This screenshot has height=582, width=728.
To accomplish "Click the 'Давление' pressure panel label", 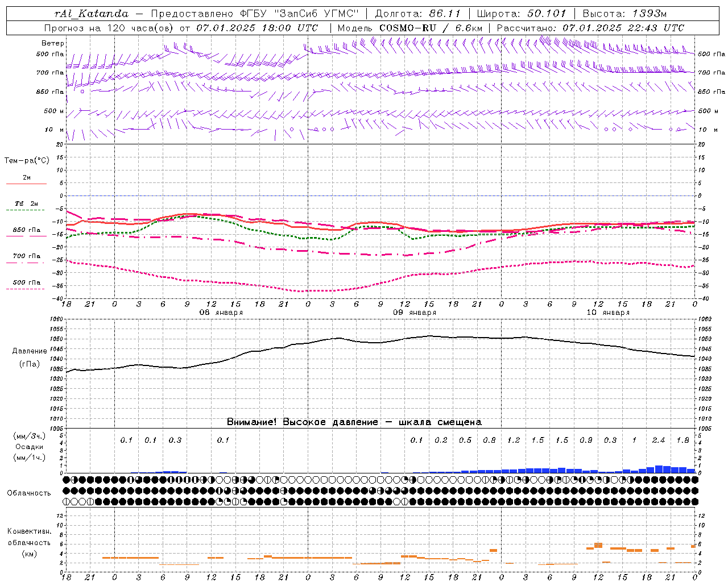I will pyautogui.click(x=29, y=351).
